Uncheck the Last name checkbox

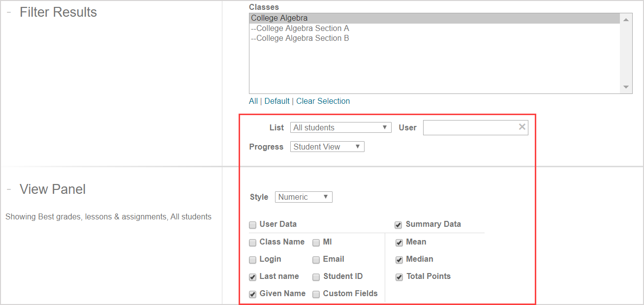pos(252,277)
